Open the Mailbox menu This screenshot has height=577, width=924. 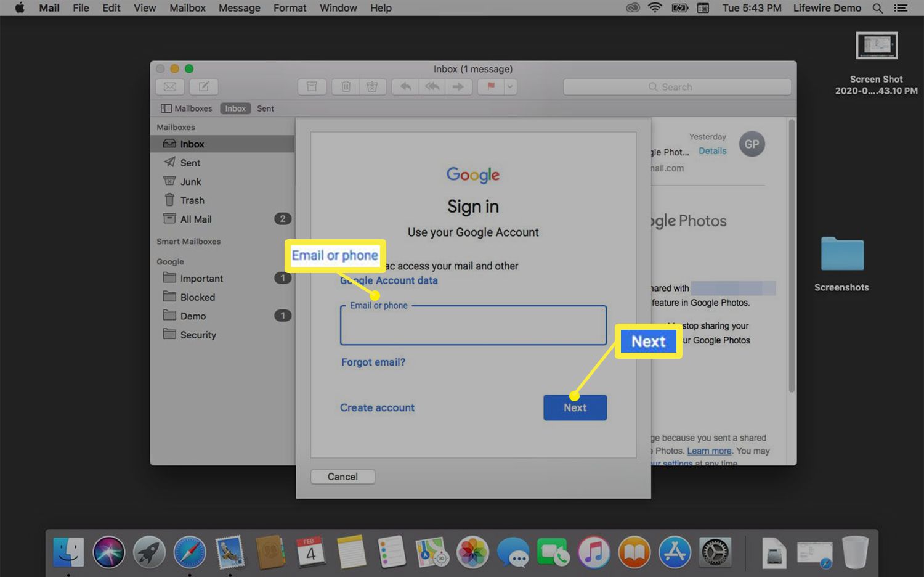pyautogui.click(x=187, y=8)
